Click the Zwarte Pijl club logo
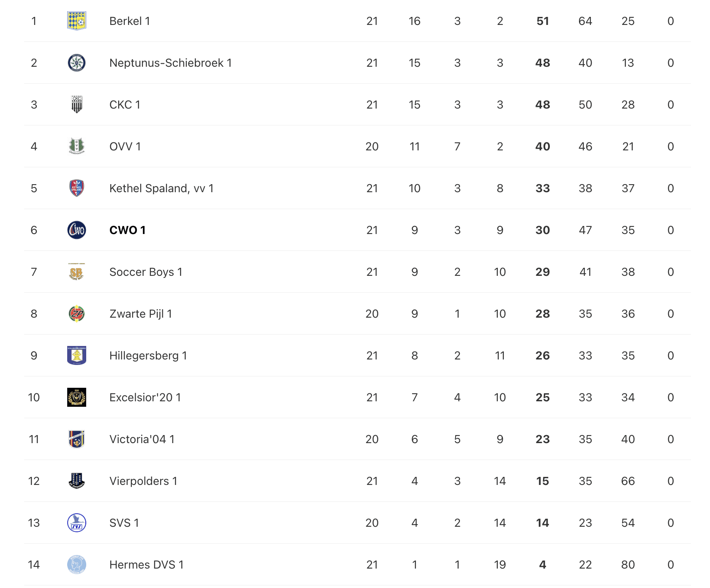Screen dimensions: 710x588 (x=76, y=313)
